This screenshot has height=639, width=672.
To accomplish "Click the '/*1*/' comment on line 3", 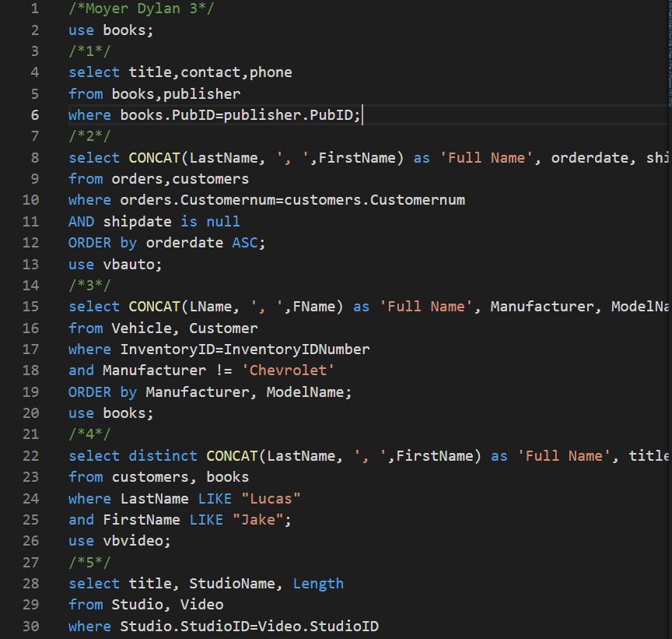I will pyautogui.click(x=89, y=51).
